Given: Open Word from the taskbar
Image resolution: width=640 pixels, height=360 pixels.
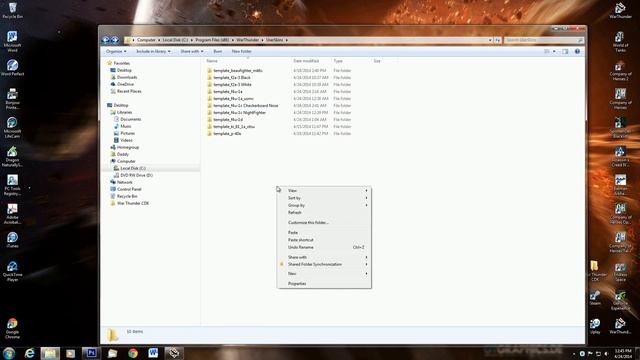Looking at the screenshot, I should 153,353.
